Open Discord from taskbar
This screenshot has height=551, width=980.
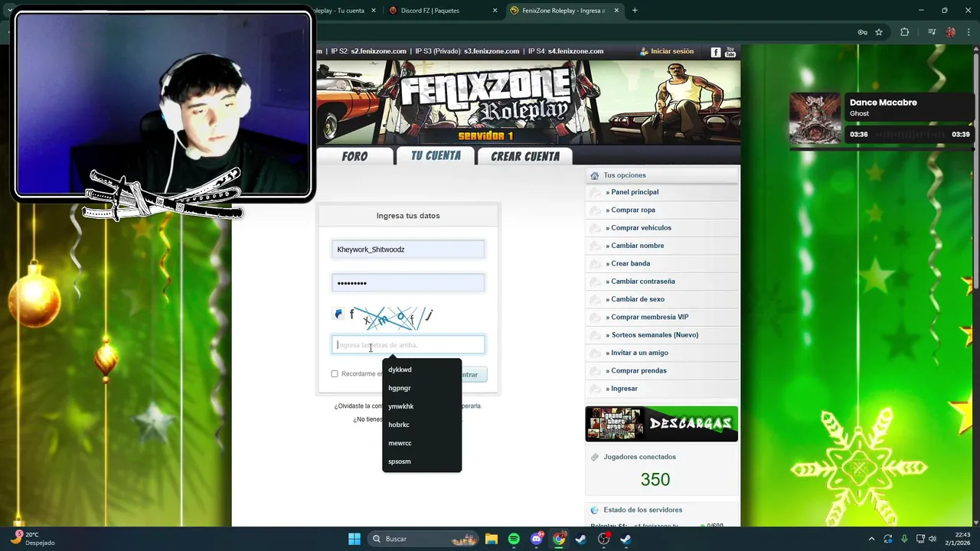tap(537, 539)
